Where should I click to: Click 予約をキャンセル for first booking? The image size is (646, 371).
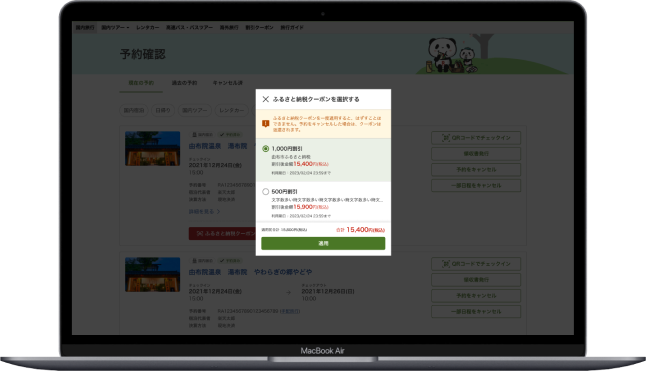click(476, 170)
